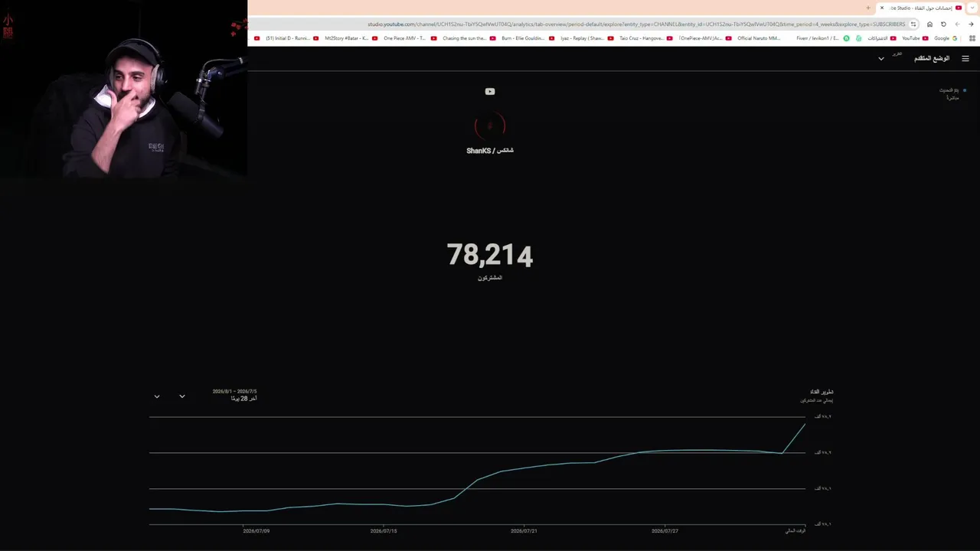Click the webcam overlay of the streamer
980x551 pixels.
[123, 90]
